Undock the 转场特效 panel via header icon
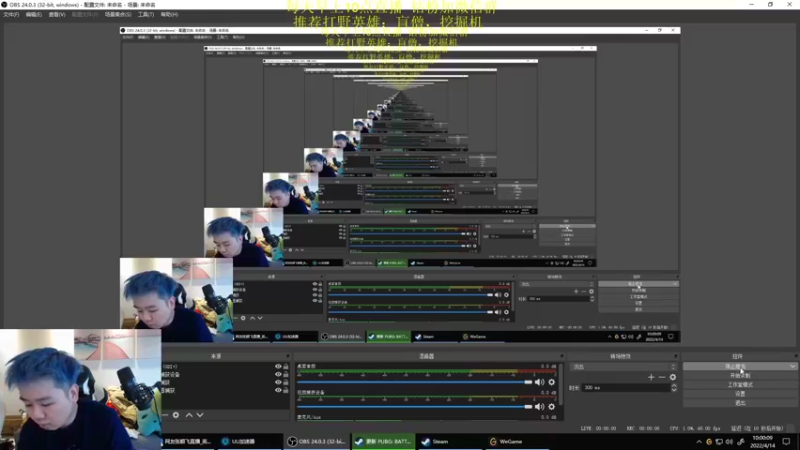This screenshot has width=800, height=450. pos(676,356)
